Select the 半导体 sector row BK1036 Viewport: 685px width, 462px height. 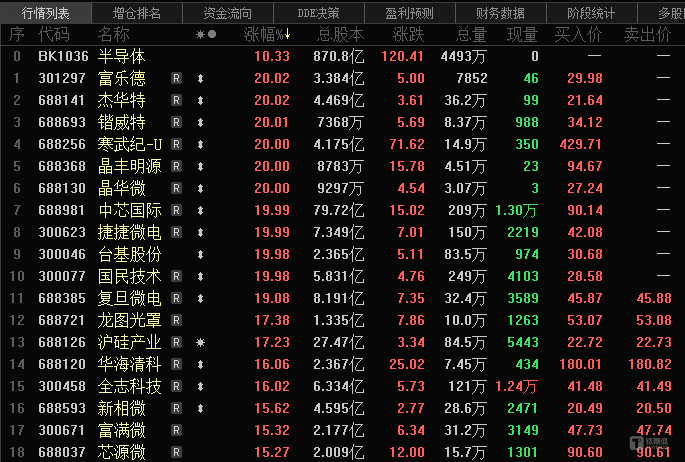point(342,56)
